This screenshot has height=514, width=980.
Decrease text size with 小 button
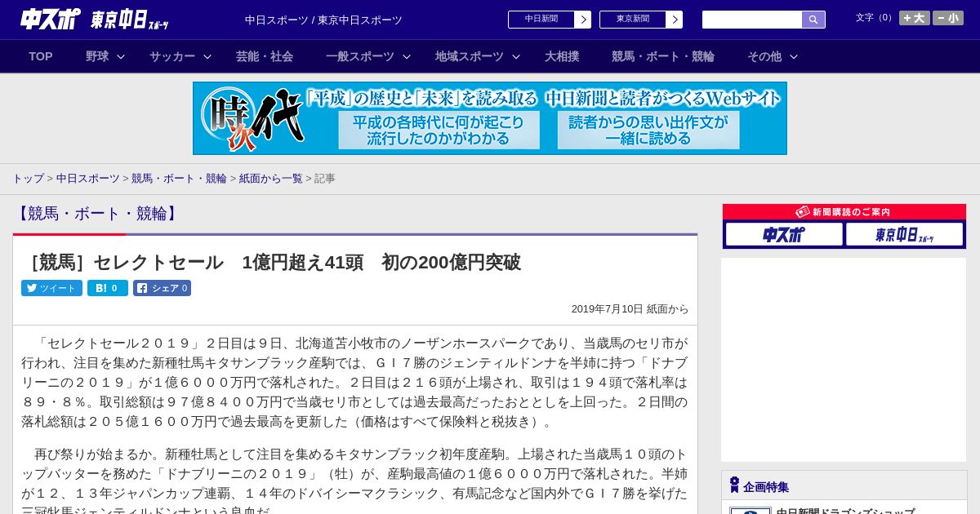[x=948, y=18]
